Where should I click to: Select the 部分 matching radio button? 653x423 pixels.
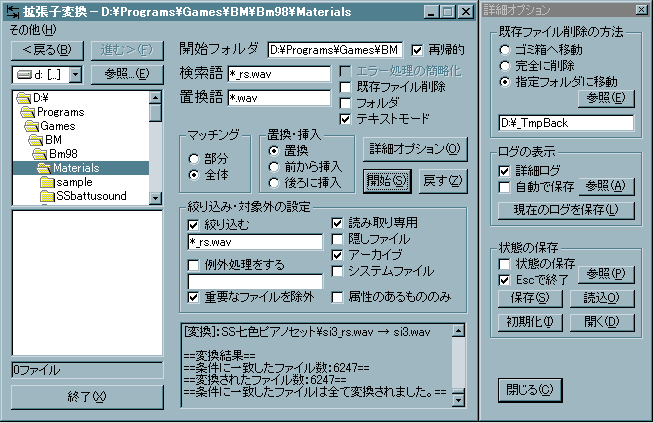(x=194, y=158)
